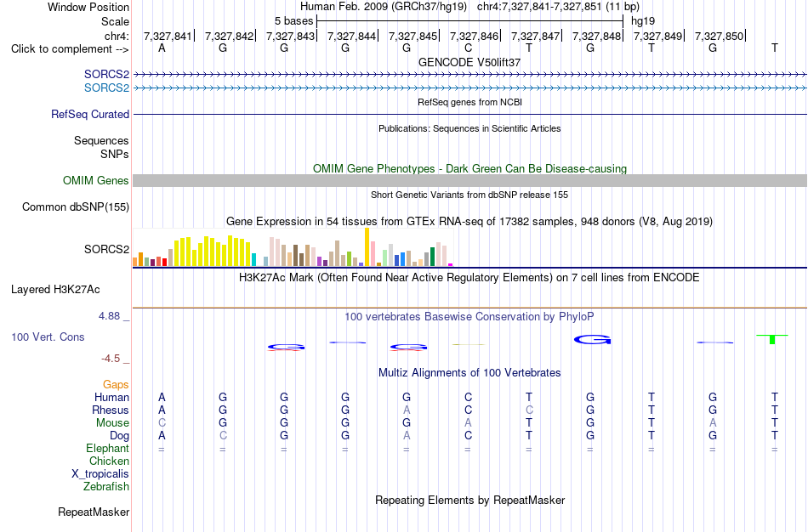
Task: Click the Scale track label
Action: click(115, 21)
